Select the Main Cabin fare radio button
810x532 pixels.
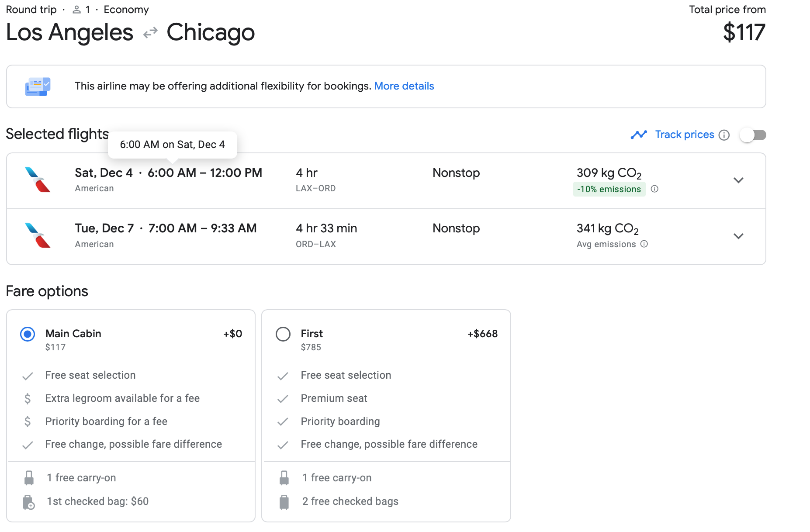coord(28,334)
